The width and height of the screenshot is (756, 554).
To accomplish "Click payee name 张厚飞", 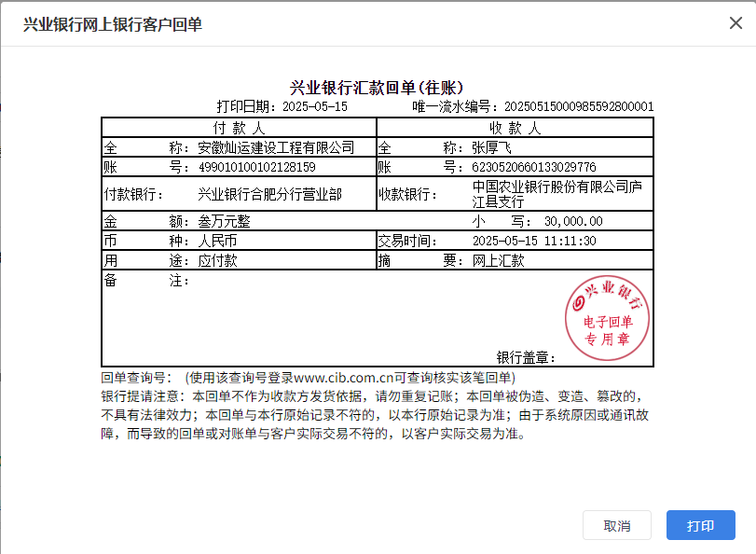I will [492, 147].
